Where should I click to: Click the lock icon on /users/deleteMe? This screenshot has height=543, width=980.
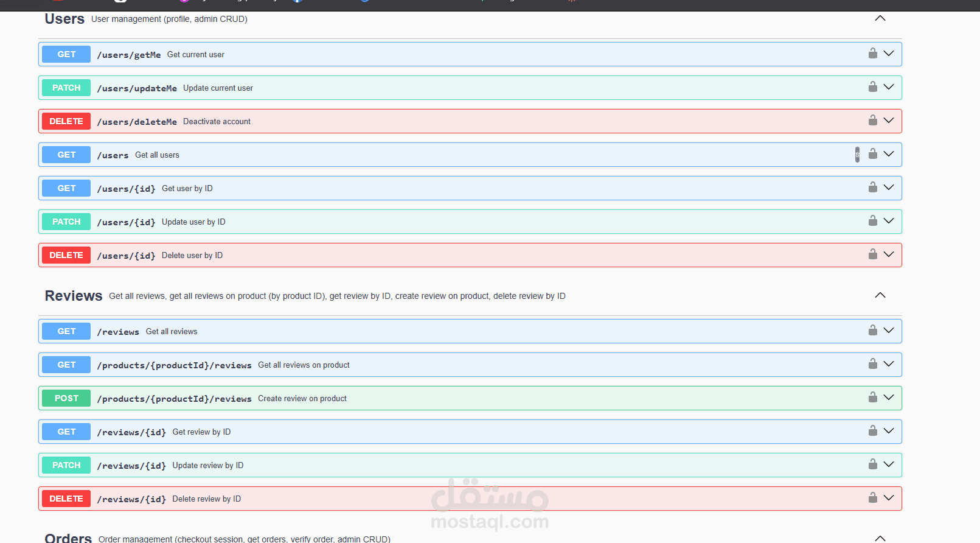pos(872,121)
